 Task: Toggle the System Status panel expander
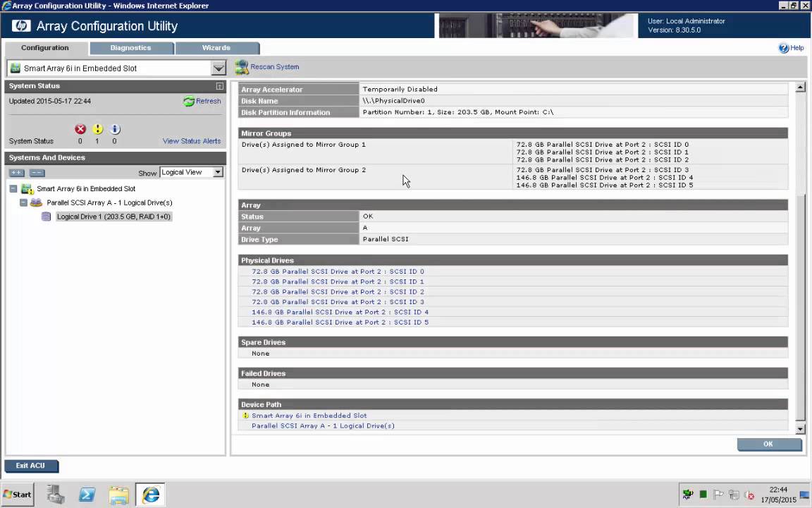[x=220, y=86]
